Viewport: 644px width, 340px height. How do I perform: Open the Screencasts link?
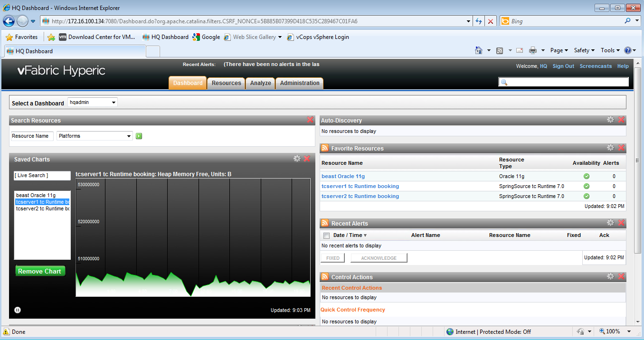click(x=596, y=66)
